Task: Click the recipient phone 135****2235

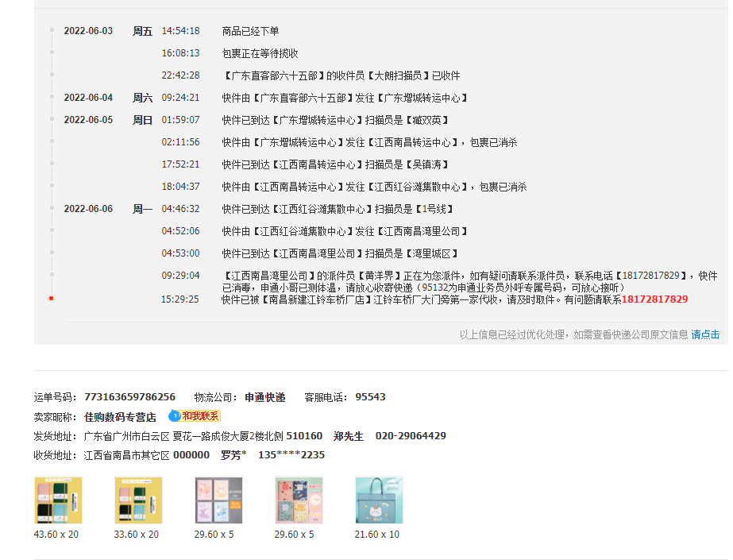Action: [291, 455]
